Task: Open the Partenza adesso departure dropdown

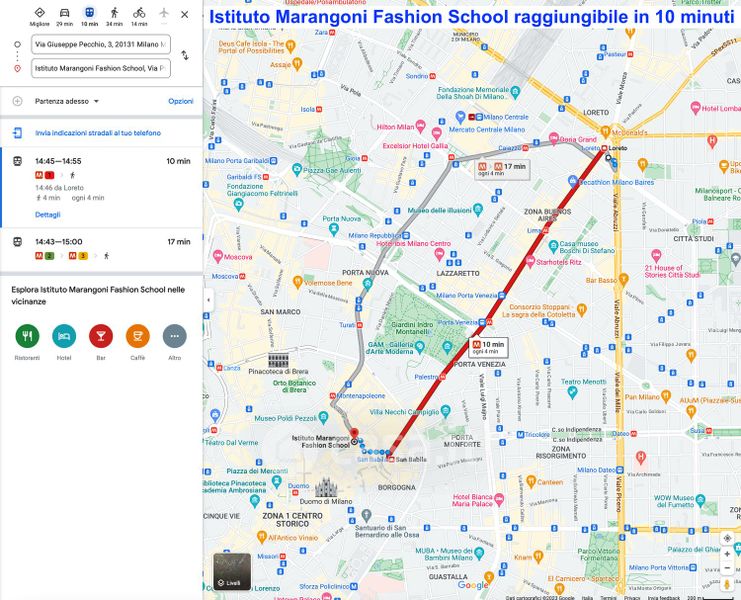Action: click(65, 101)
